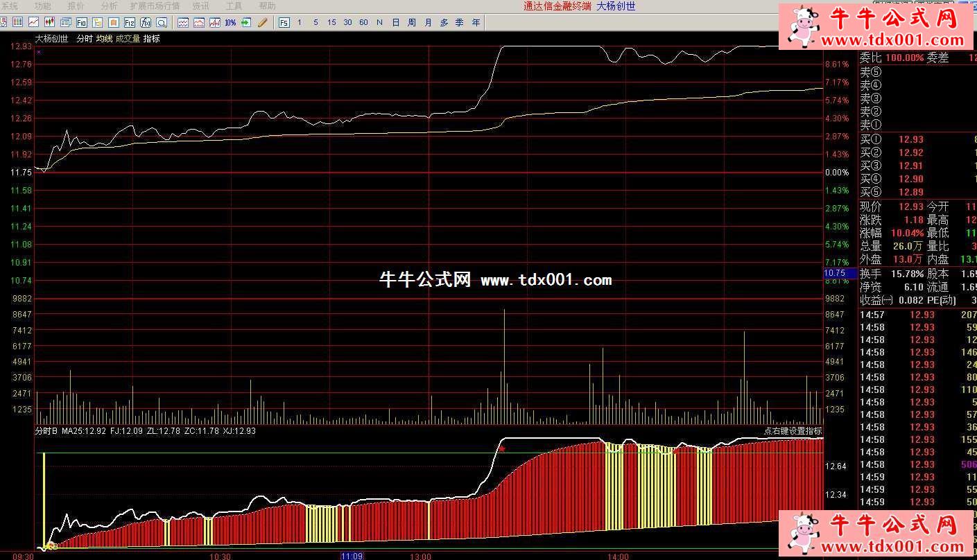Image resolution: width=977 pixels, height=560 pixels.
Task: Open the 帮助 menu
Action: pos(267,6)
